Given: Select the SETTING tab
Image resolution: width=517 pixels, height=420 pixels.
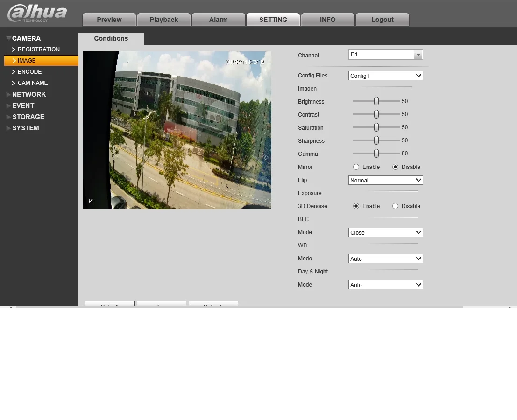Looking at the screenshot, I should pos(273,20).
